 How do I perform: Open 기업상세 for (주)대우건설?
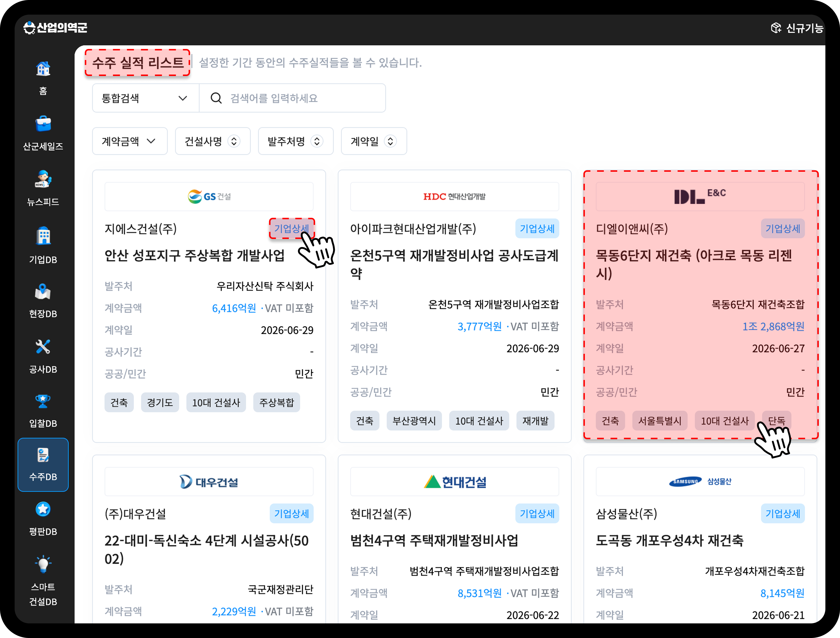pos(292,514)
